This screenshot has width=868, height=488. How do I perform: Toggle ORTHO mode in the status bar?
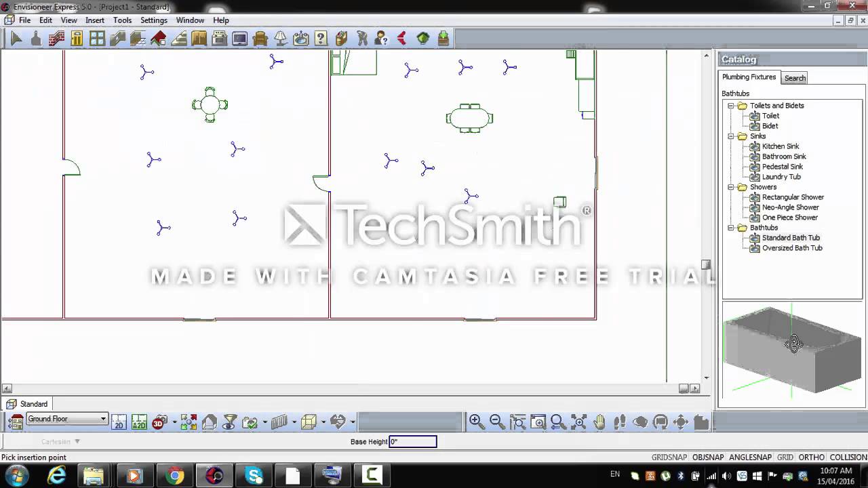(x=811, y=457)
